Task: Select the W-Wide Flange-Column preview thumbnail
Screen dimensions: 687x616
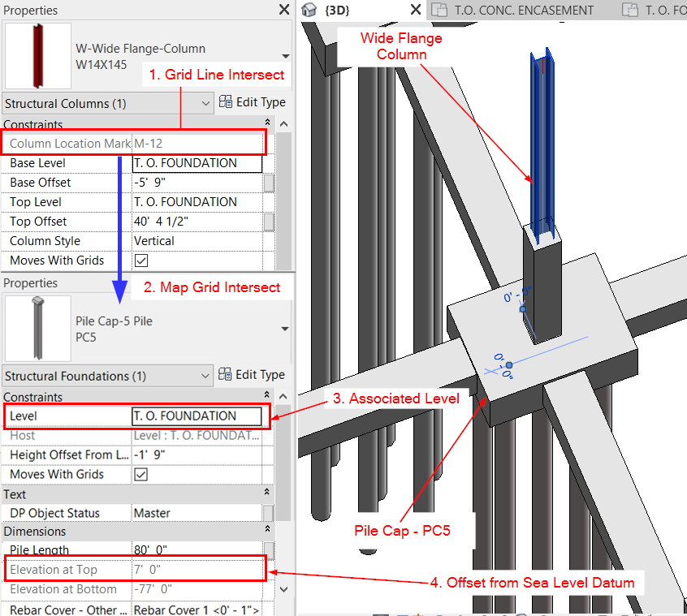Action: coord(37,55)
